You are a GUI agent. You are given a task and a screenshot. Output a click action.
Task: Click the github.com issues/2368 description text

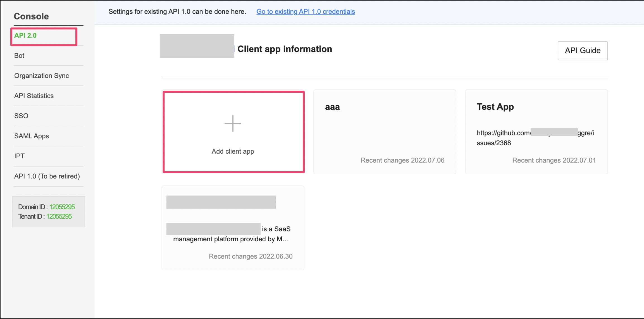[535, 138]
